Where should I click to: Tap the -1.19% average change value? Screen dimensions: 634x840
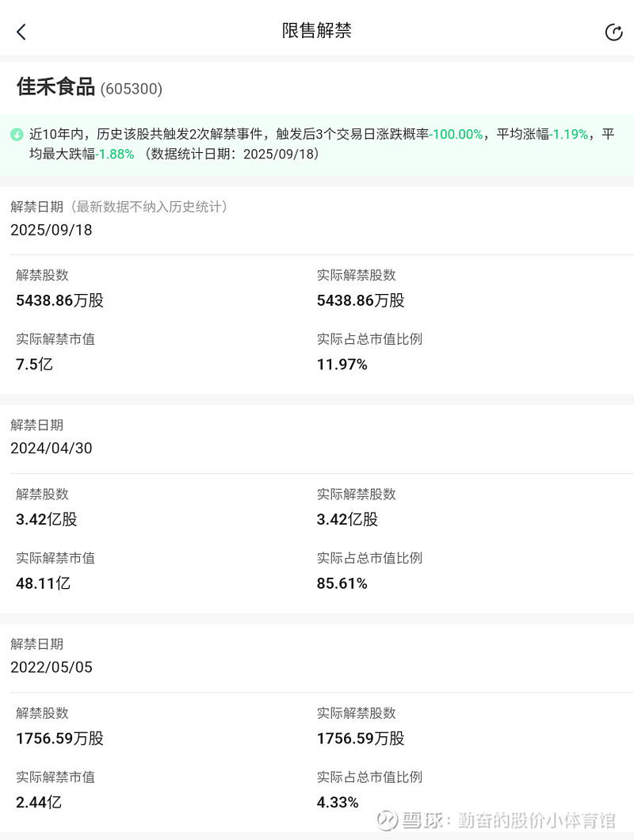[x=569, y=134]
